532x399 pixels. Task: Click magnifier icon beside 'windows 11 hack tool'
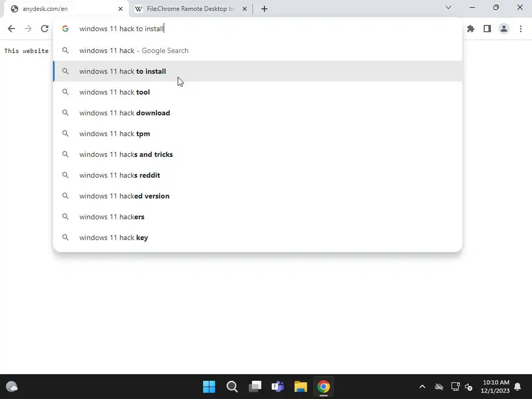65,92
